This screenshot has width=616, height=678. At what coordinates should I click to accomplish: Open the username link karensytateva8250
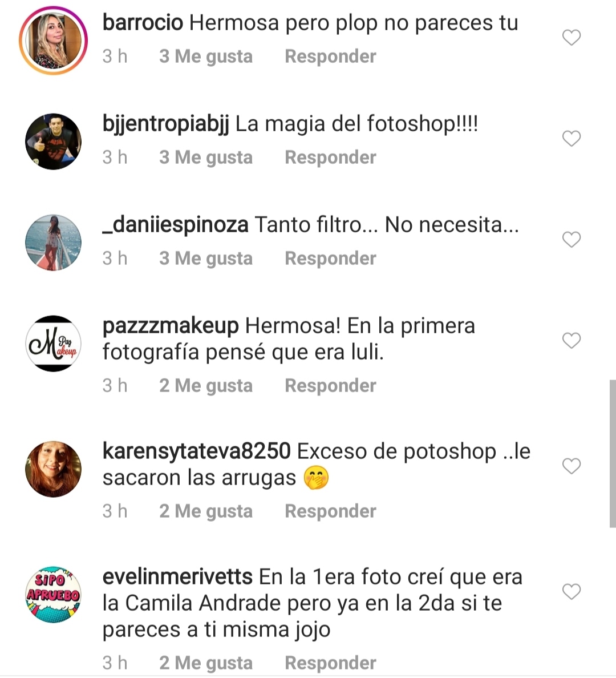pyautogui.click(x=196, y=452)
